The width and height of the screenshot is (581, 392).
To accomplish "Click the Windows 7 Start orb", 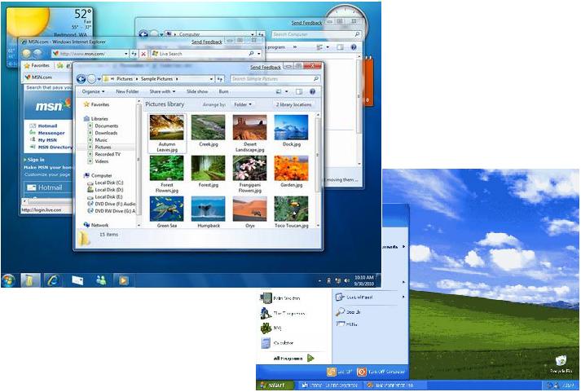I will point(8,280).
